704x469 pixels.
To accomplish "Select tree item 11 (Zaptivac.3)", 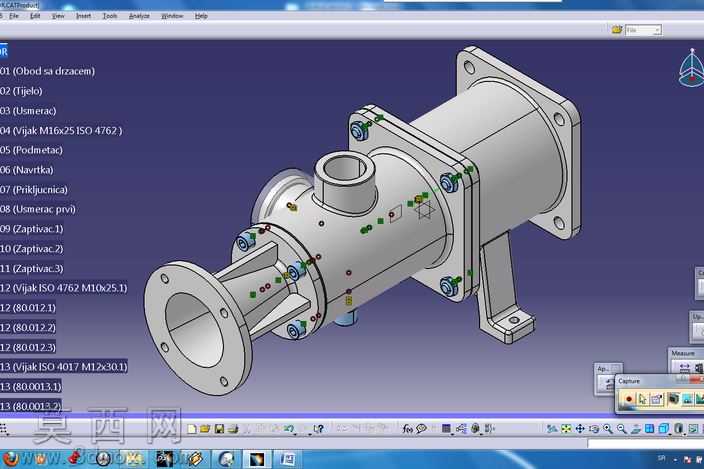I will tap(31, 268).
